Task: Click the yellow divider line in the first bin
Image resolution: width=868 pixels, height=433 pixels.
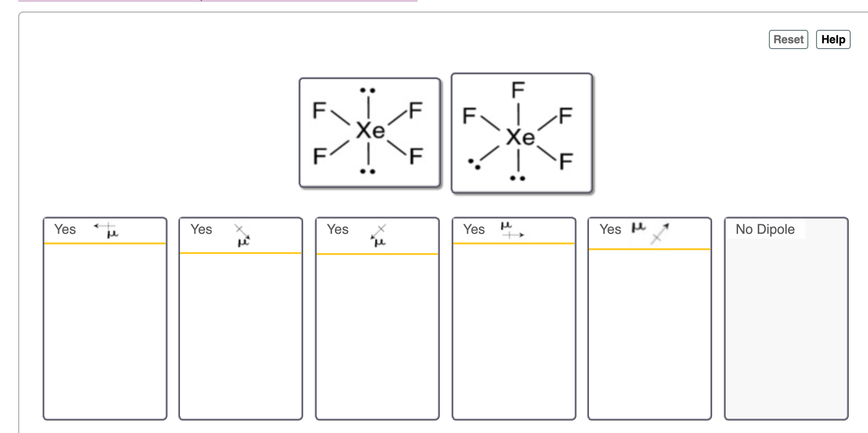Action: point(104,244)
